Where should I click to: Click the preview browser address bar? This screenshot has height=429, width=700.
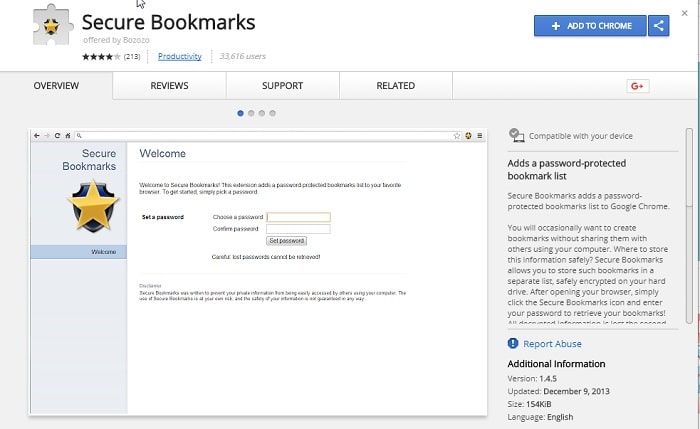pos(267,136)
